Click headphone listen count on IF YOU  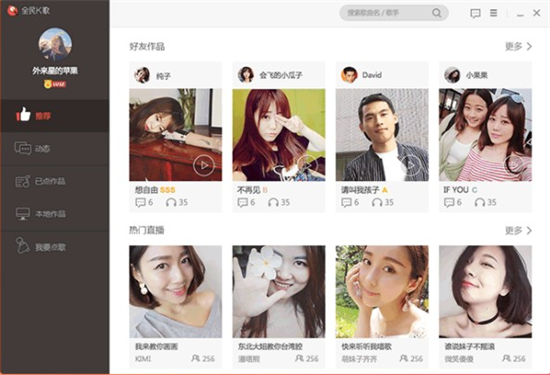click(x=485, y=202)
